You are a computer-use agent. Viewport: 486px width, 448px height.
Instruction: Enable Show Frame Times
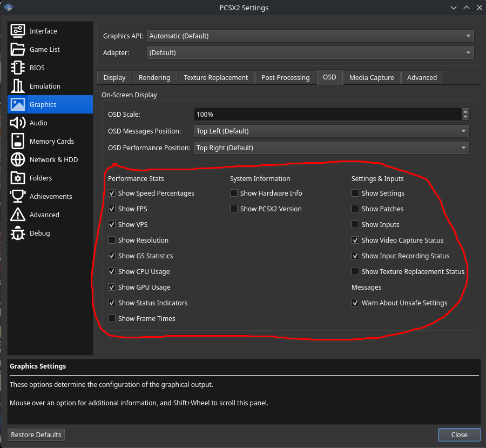[112, 318]
